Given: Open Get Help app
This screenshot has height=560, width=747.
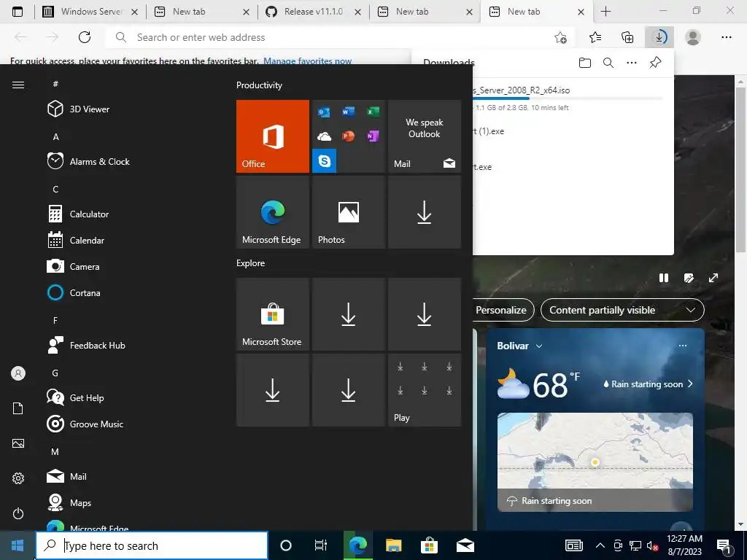Looking at the screenshot, I should click(x=75, y=397).
